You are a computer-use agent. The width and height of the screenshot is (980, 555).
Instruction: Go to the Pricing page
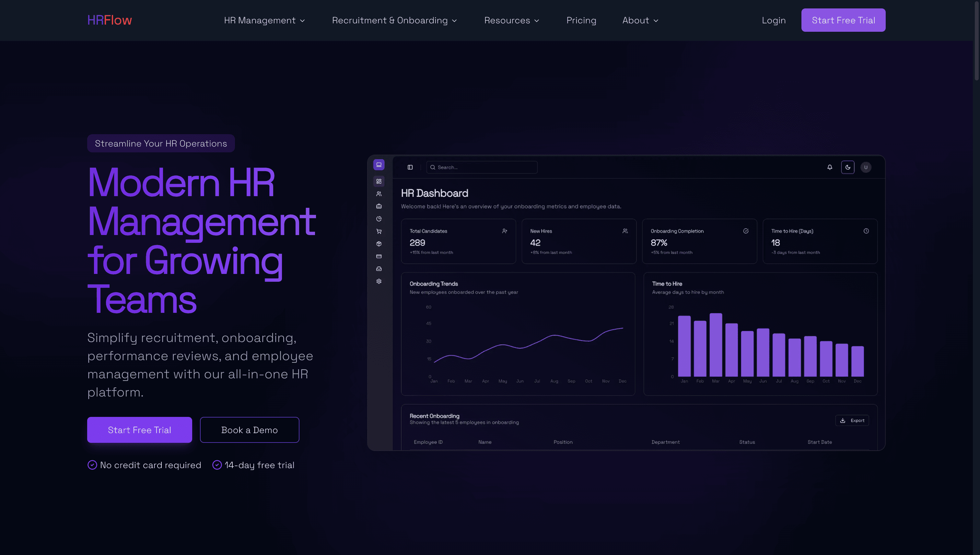coord(581,20)
